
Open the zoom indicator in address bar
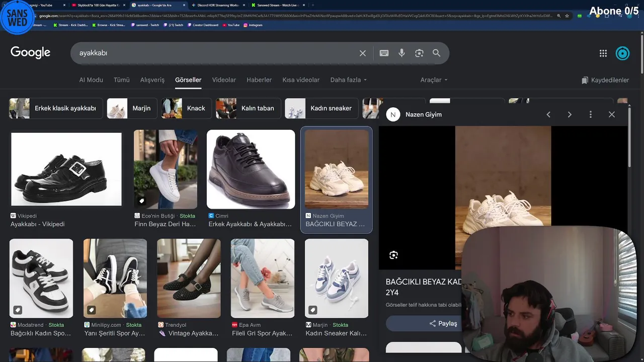558,16
